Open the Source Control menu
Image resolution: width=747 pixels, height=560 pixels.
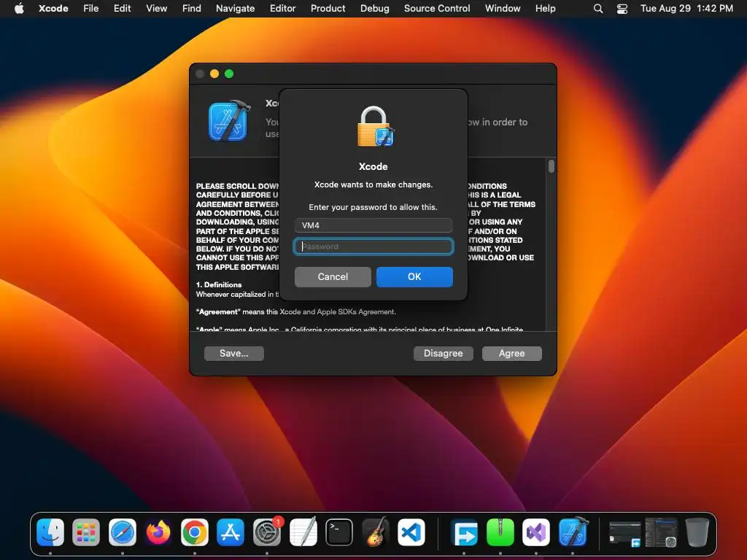point(437,9)
